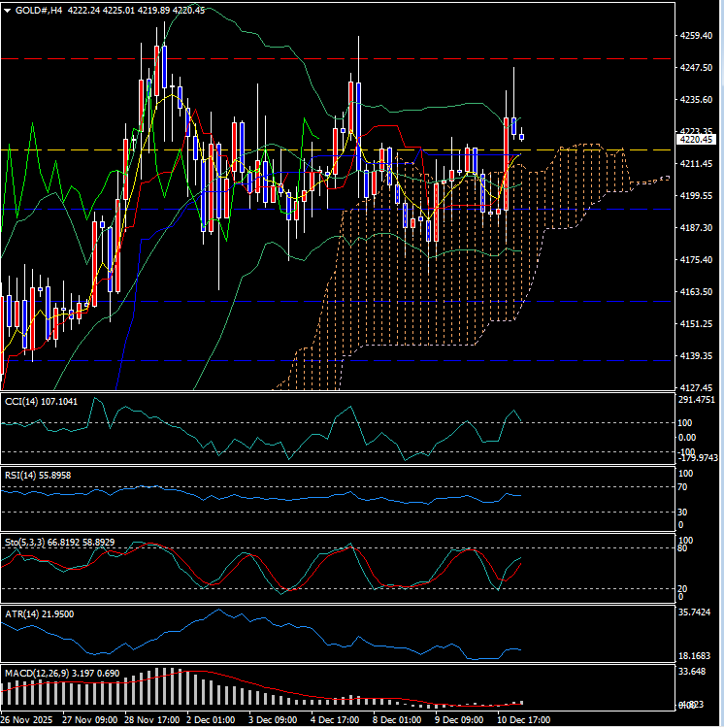Click the GOLD#,H4 symbol title
724x728 pixels.
click(x=39, y=10)
